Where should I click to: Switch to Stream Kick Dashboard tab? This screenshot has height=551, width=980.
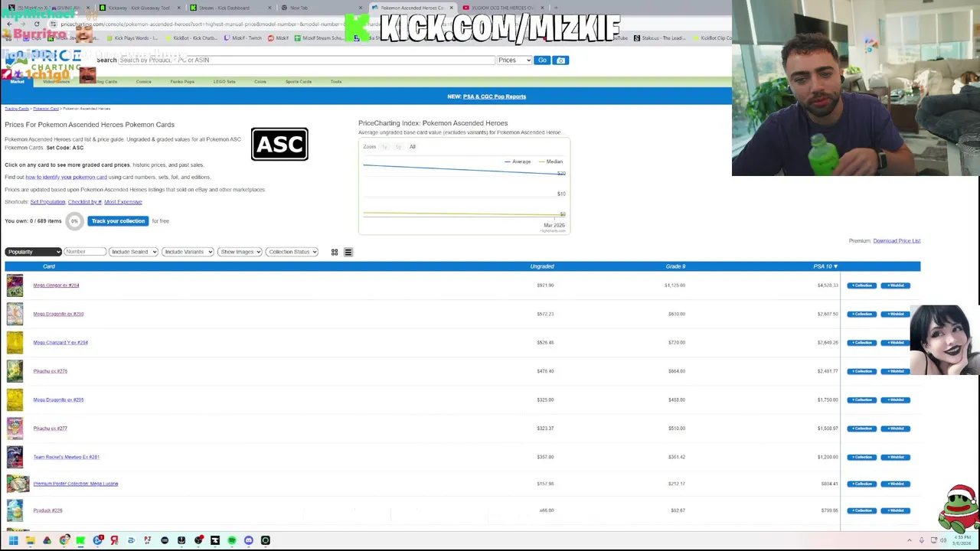(228, 8)
